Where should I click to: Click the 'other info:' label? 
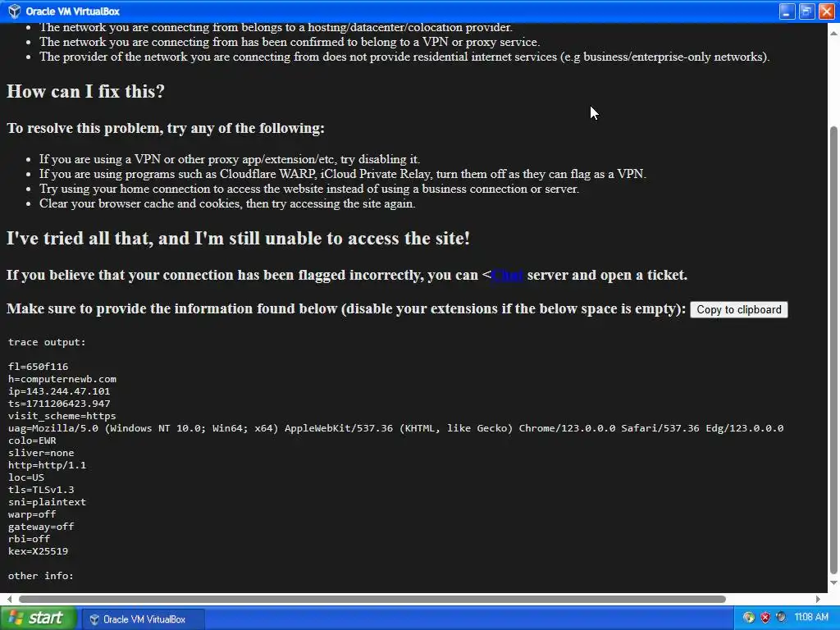tap(41, 576)
